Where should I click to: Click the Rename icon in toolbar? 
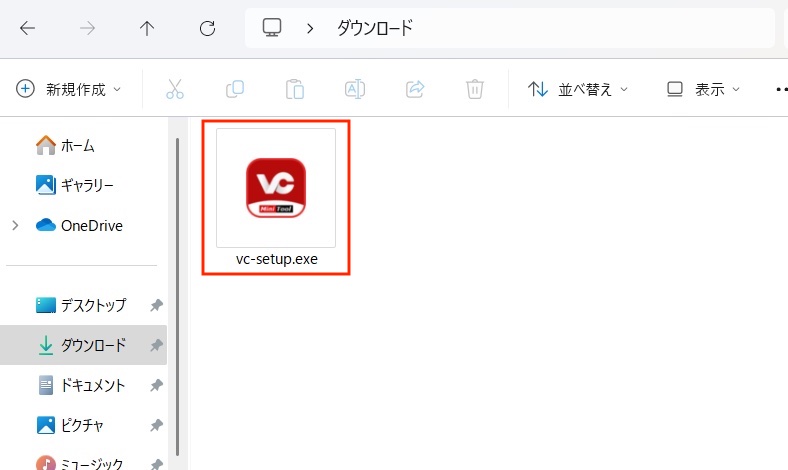coord(355,89)
